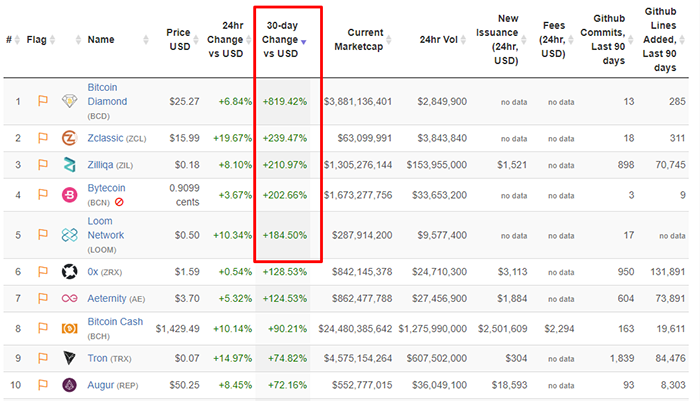
Task: Open the Loom Network link
Action: [106, 228]
